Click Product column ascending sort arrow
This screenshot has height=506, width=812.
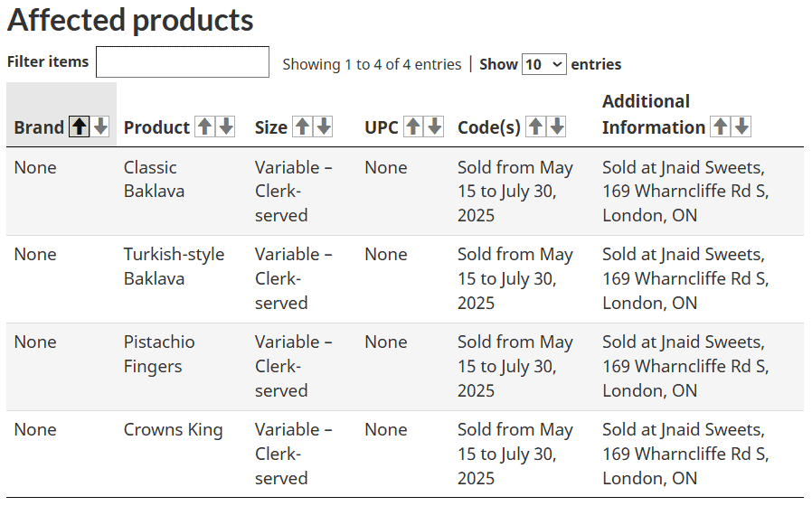pos(205,127)
